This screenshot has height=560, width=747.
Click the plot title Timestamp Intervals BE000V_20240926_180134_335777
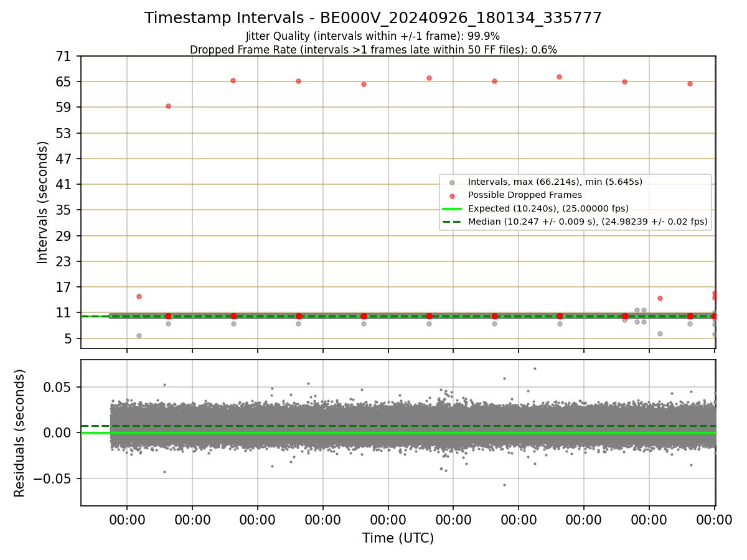tap(373, 18)
